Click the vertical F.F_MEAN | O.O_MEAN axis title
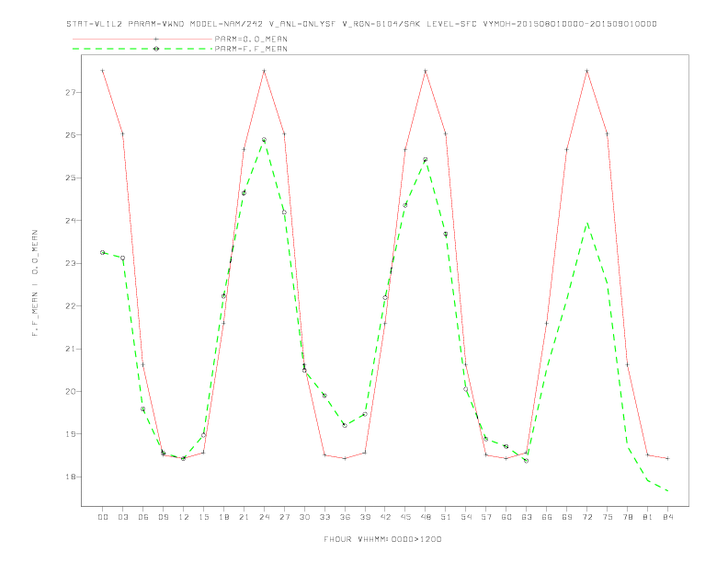The width and height of the screenshot is (728, 563). 35,283
